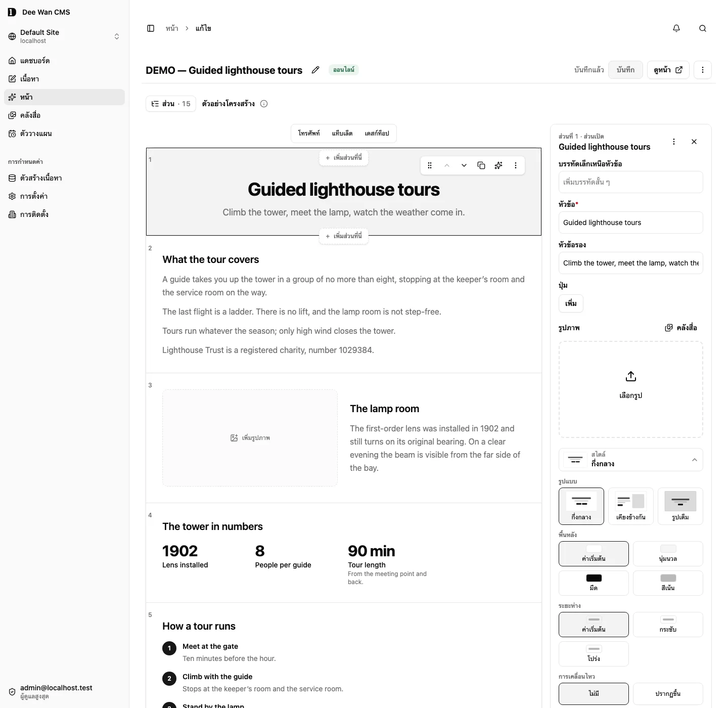
Task: Open การตั้งค่า settings in sidebar
Action: 64,196
